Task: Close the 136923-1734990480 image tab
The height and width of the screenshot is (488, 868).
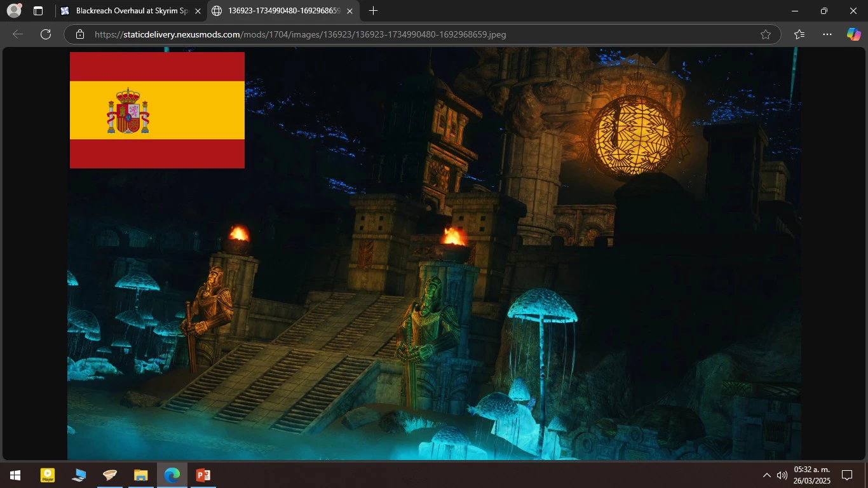Action: [349, 11]
